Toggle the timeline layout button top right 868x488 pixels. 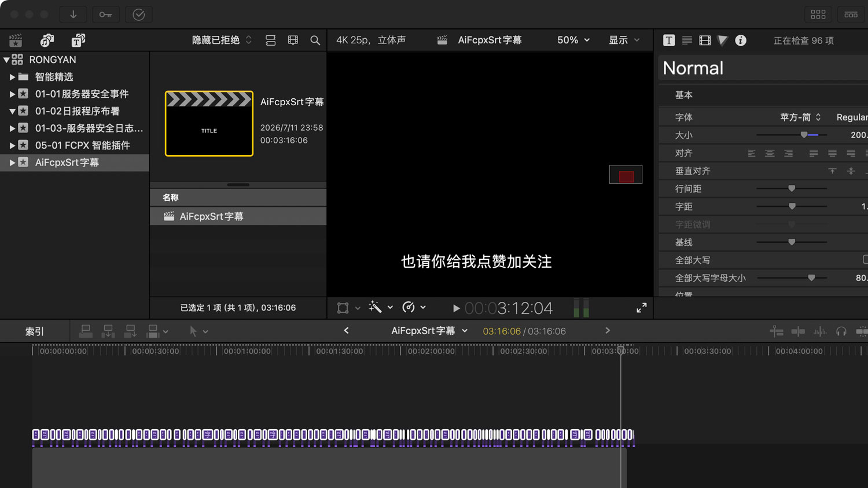coord(851,14)
